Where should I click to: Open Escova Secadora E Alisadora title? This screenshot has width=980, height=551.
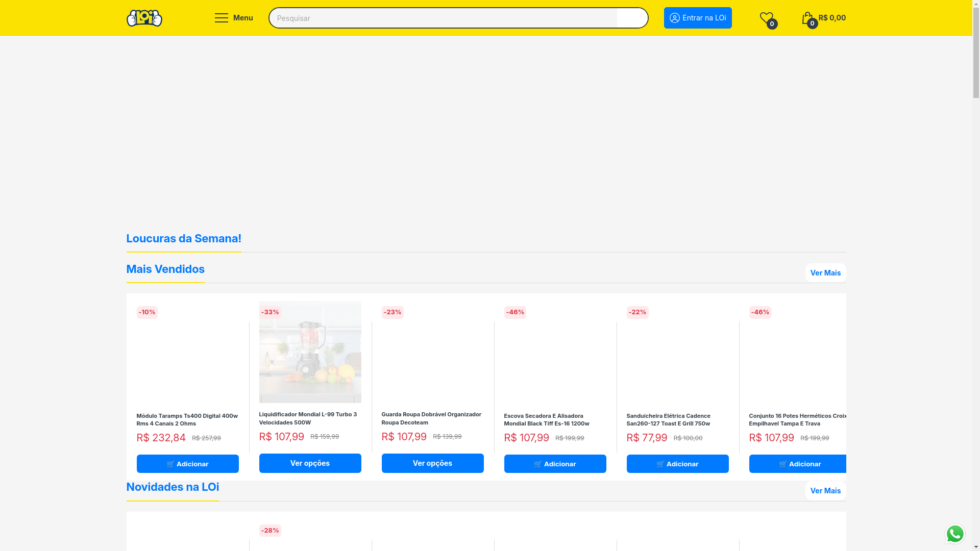coord(547,420)
